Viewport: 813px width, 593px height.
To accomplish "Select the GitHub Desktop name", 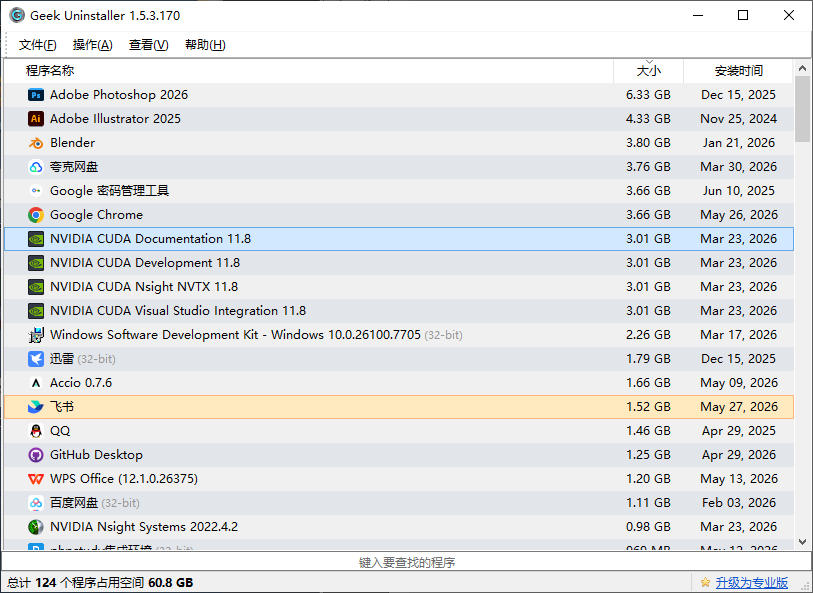I will [x=96, y=455].
